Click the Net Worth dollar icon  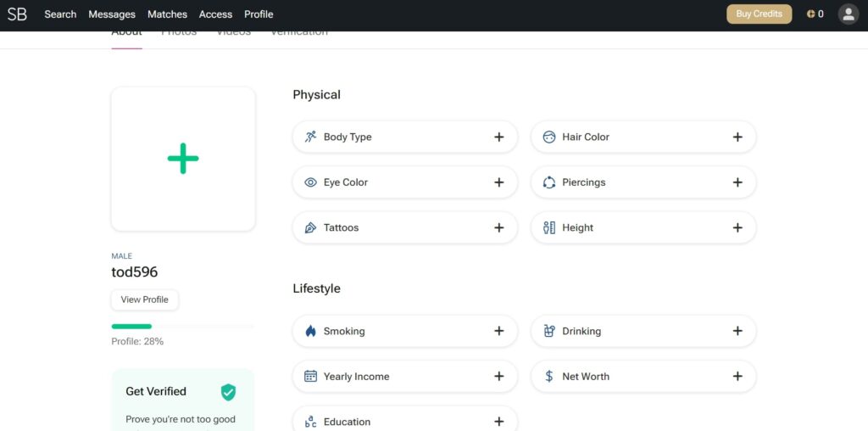(549, 377)
